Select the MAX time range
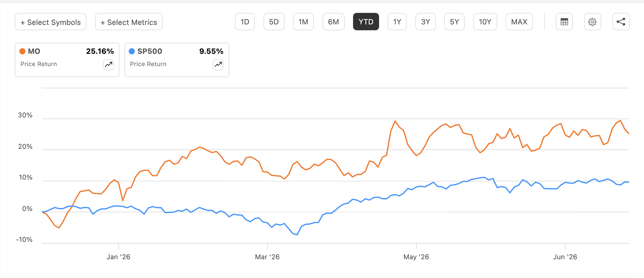Viewport: 644px width, 278px height. pos(519,22)
